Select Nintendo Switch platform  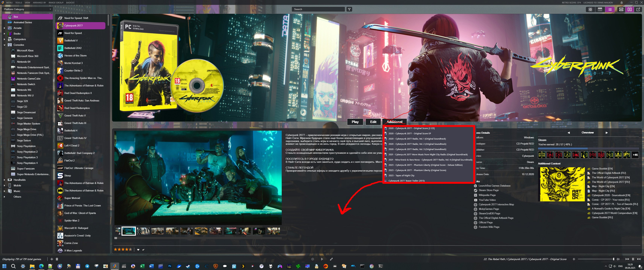coord(26,84)
